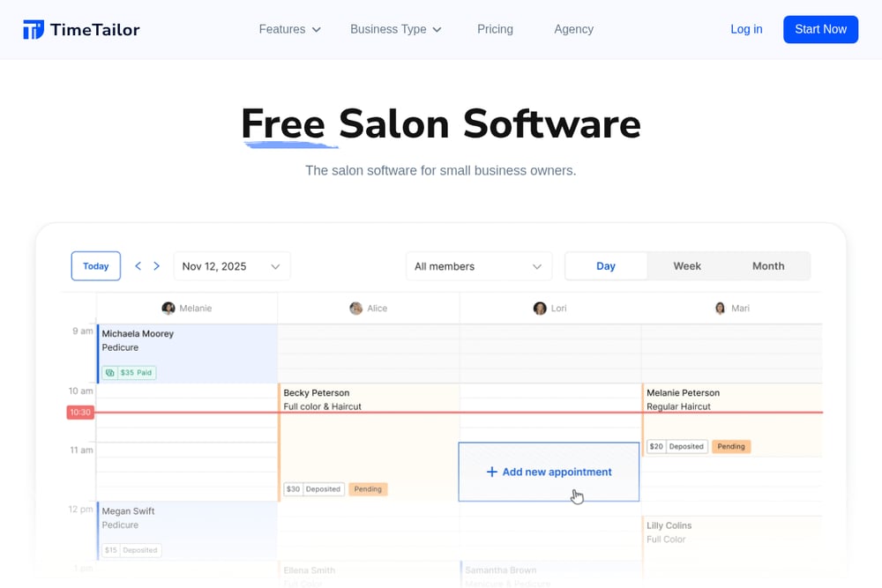882x588 pixels.
Task: Click Lori's avatar in column header
Action: point(540,308)
